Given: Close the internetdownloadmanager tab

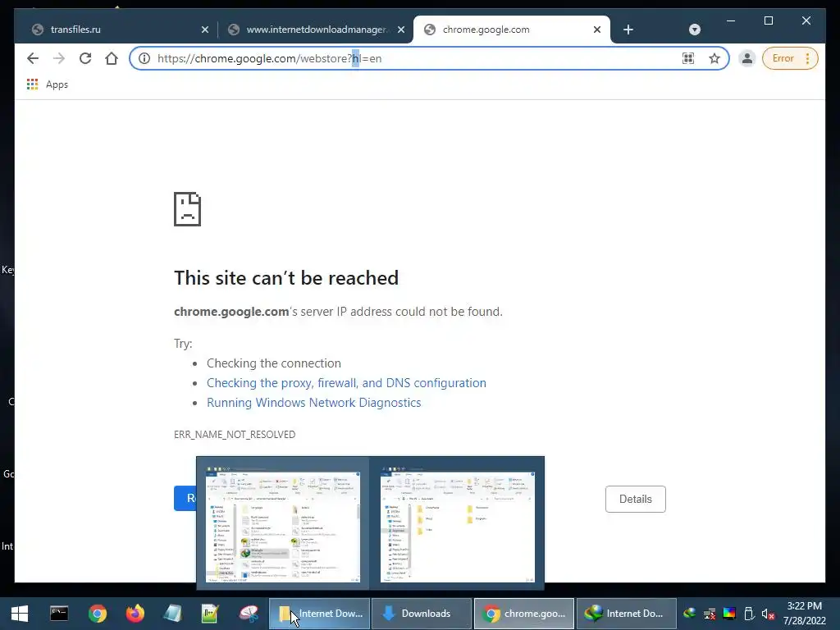Looking at the screenshot, I should click(400, 30).
